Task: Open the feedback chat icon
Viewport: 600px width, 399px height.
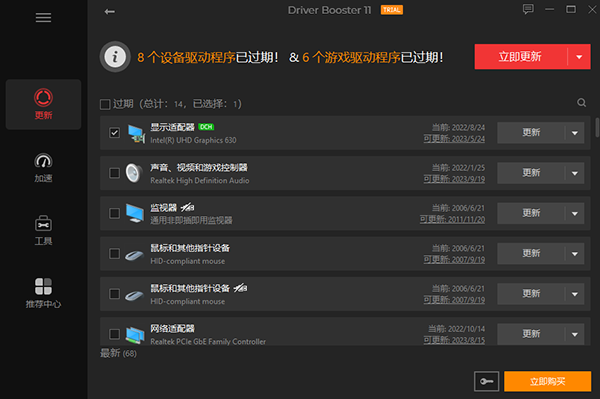Action: click(x=528, y=9)
